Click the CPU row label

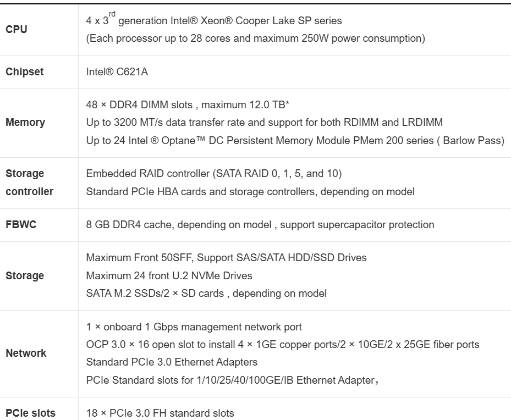coord(16,30)
